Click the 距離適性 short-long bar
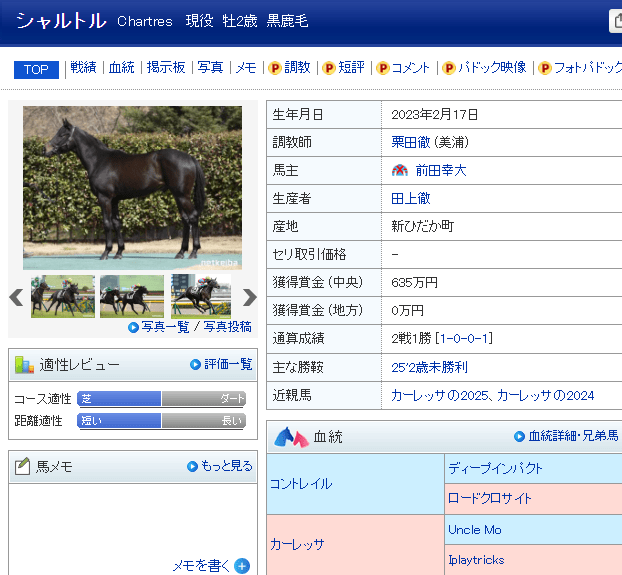The image size is (622, 575). click(161, 420)
